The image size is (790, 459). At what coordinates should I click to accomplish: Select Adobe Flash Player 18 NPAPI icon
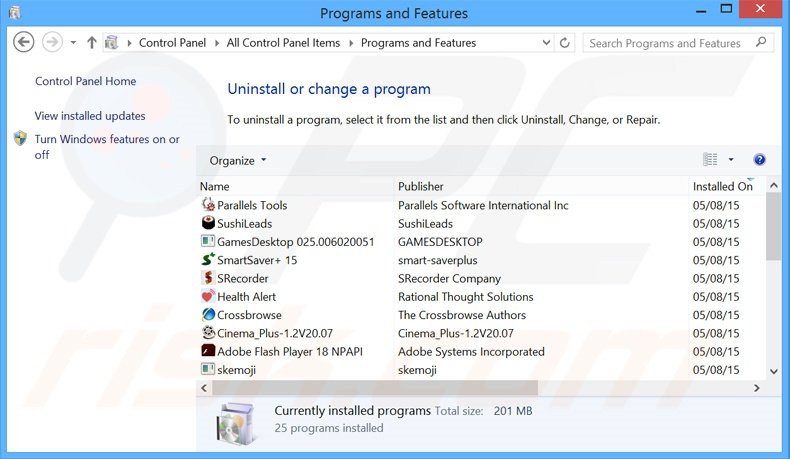tap(208, 352)
